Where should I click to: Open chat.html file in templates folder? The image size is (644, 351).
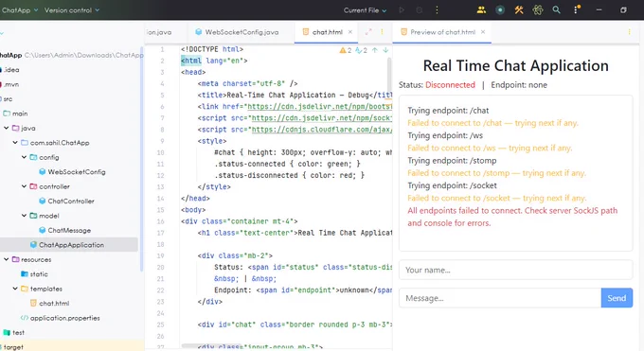[x=49, y=303]
